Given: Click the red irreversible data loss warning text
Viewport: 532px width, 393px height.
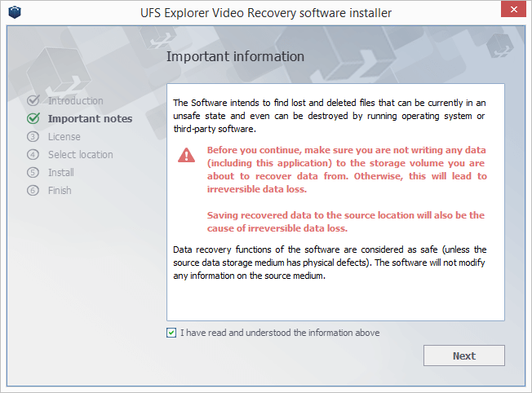Looking at the screenshot, I should pos(347,170).
